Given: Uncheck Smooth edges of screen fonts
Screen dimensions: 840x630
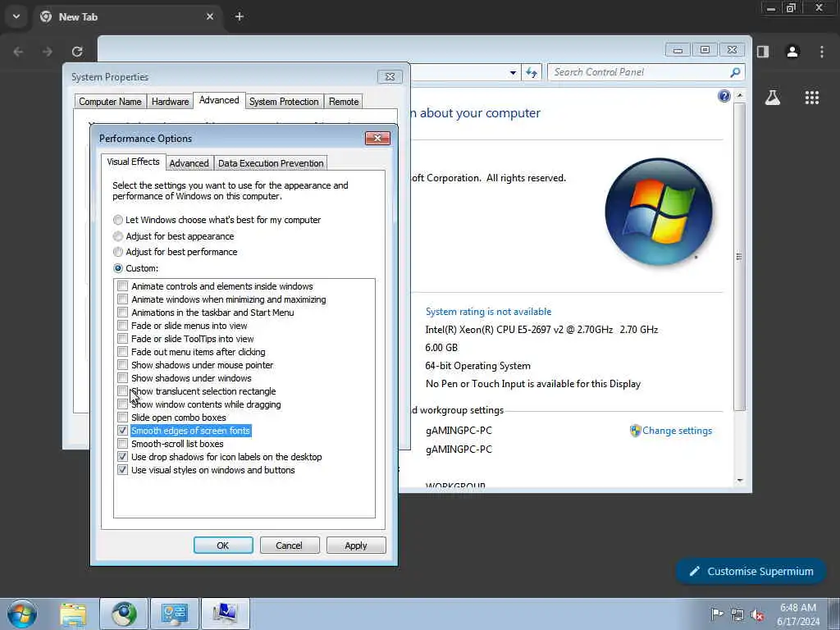Looking at the screenshot, I should coord(123,431).
